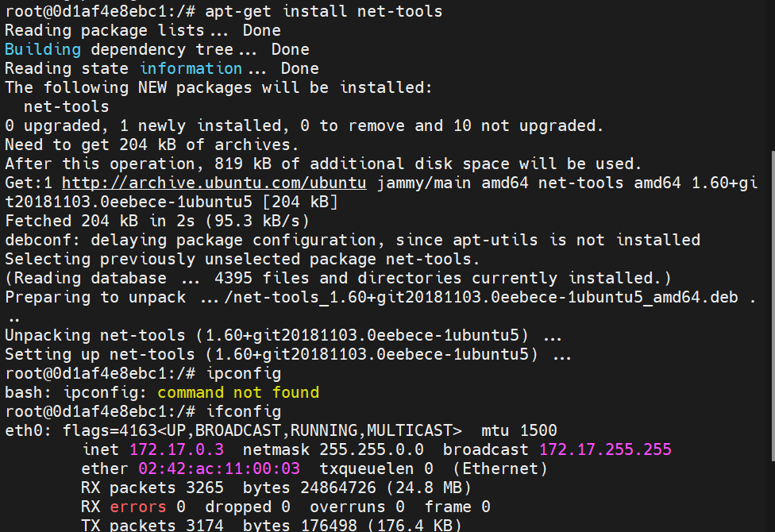Click the MAC address 02:42:ac:11:00:03
The image size is (775, 532).
(219, 468)
